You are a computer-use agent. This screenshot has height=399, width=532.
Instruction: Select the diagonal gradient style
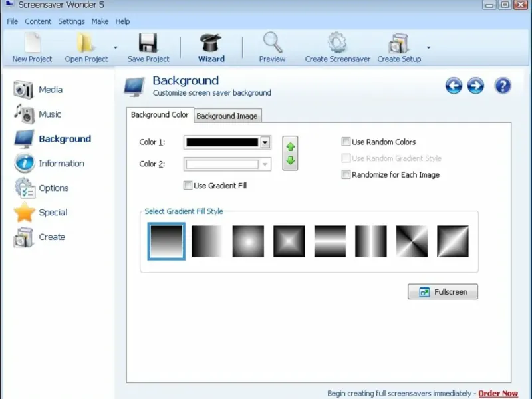pyautogui.click(x=453, y=241)
